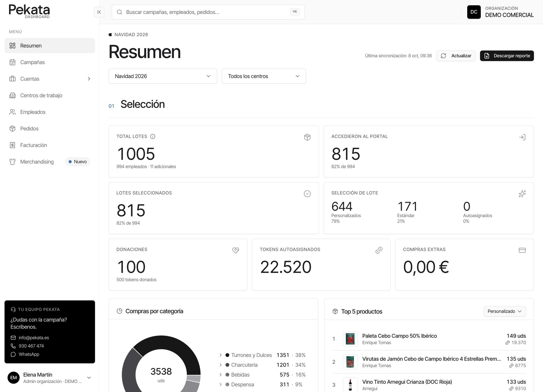This screenshot has height=392, width=543.
Task: Open the Navidad 2026 campaign dropdown
Action: coord(163,76)
